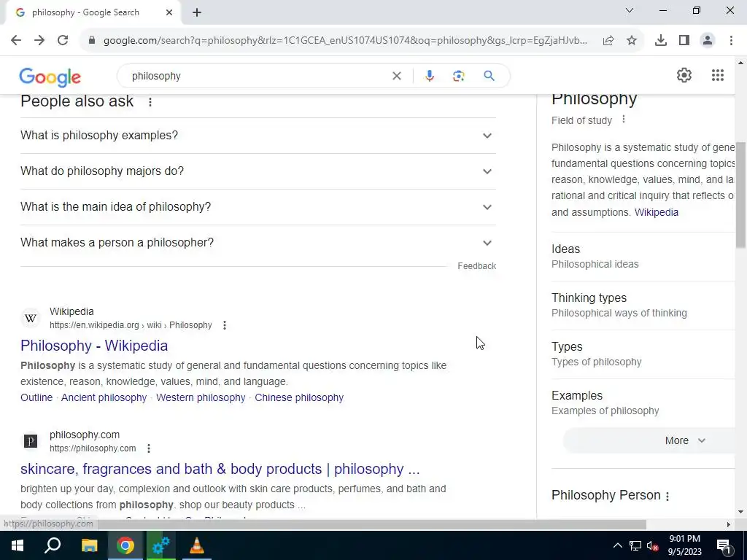Click the address bar URL
Viewport: 747px width, 560px height.
point(345,41)
